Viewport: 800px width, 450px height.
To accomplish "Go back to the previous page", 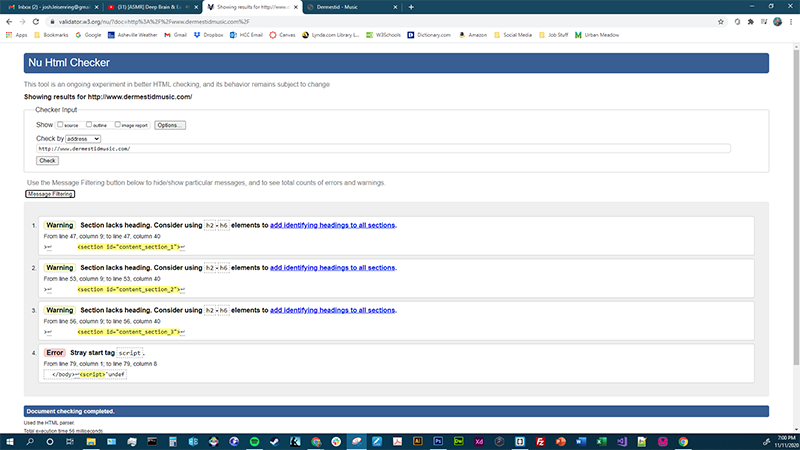I will coord(9,22).
